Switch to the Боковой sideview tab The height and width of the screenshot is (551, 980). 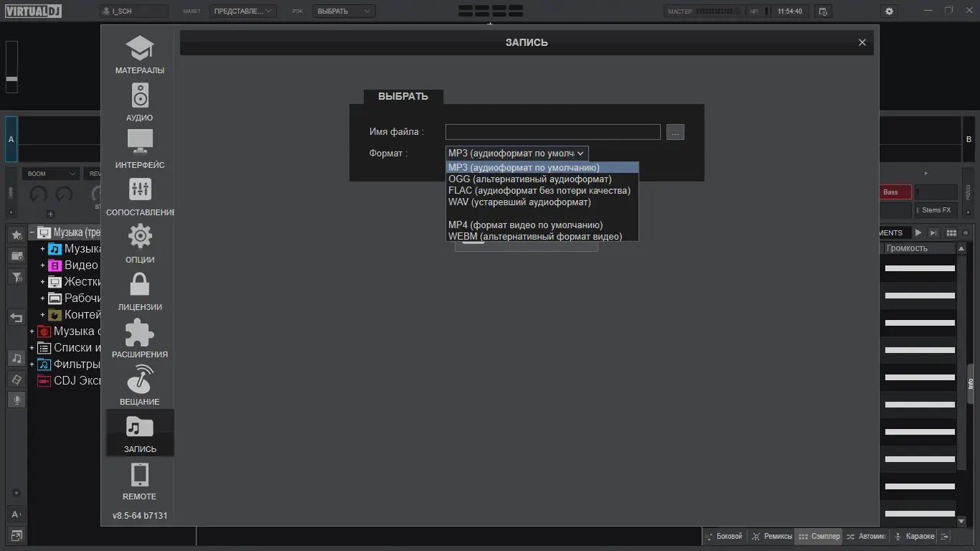[725, 536]
